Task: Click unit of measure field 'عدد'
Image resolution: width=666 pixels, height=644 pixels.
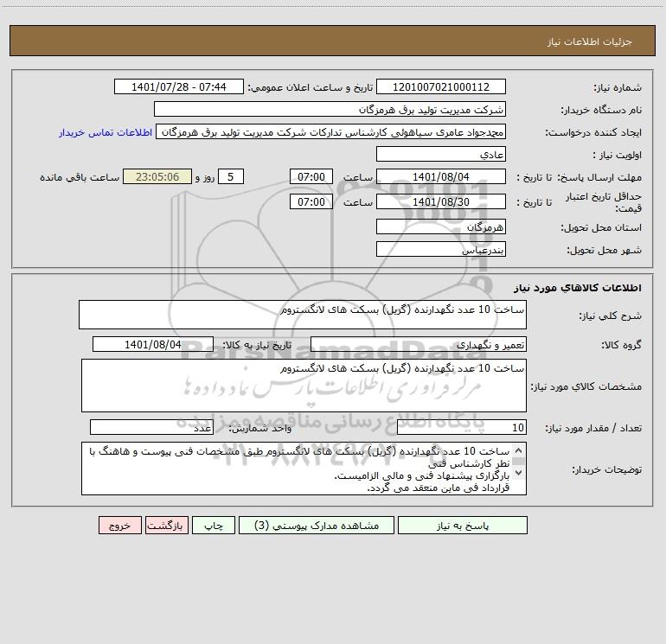Action: tap(151, 428)
